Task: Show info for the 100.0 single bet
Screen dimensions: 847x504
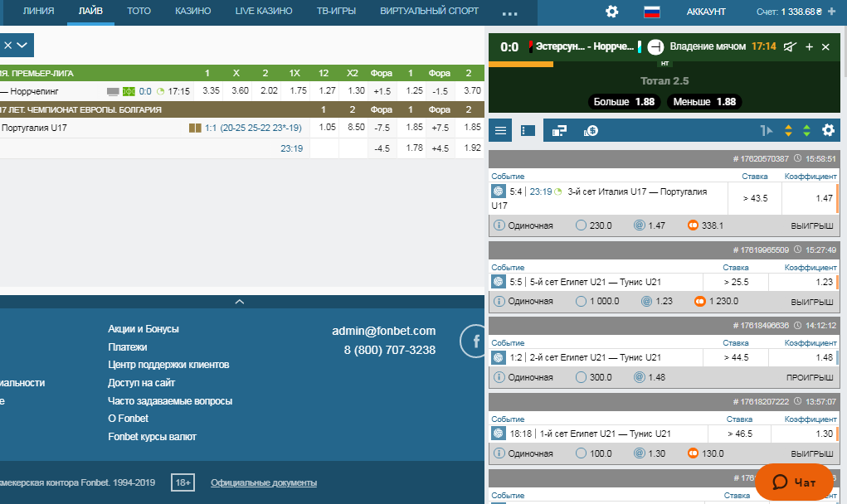Action: pyautogui.click(x=499, y=453)
